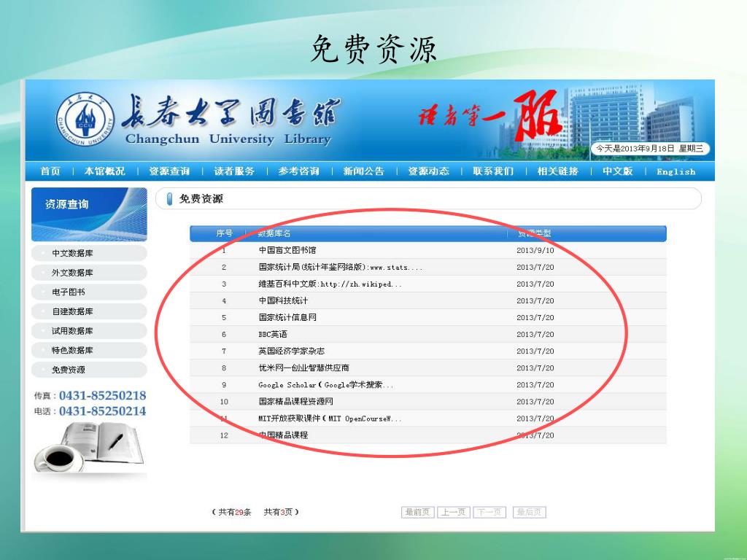Open 外文数据库 in the sidebar
Screen dimensions: 747x560
(89, 273)
